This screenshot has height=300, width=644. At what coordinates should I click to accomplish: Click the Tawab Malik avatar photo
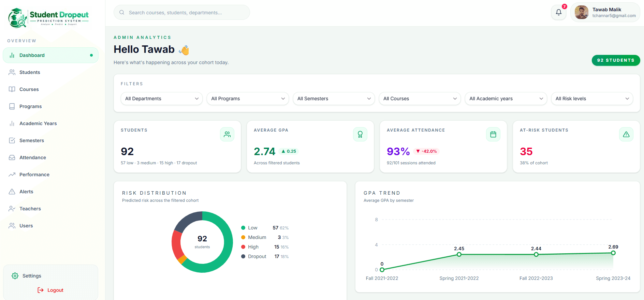pos(582,13)
